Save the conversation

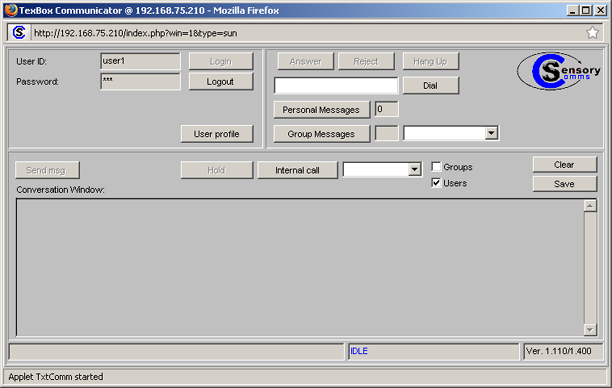(x=564, y=184)
